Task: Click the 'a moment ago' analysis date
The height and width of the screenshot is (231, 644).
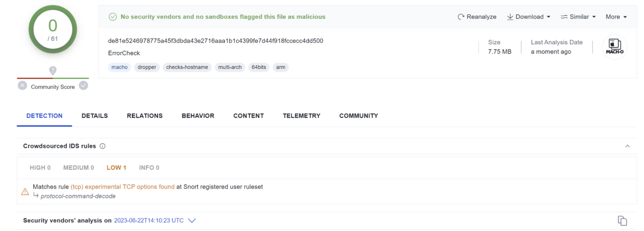Action: tap(551, 51)
